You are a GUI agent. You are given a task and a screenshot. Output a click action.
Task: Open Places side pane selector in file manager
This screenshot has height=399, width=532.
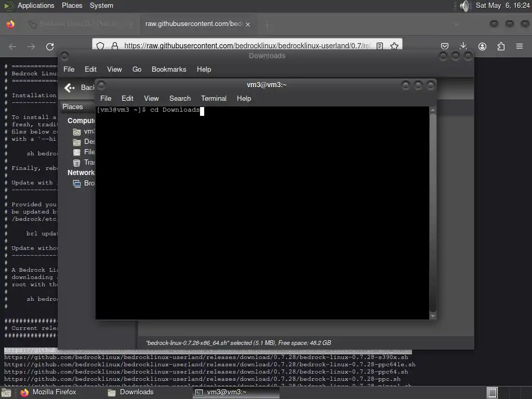(77, 107)
